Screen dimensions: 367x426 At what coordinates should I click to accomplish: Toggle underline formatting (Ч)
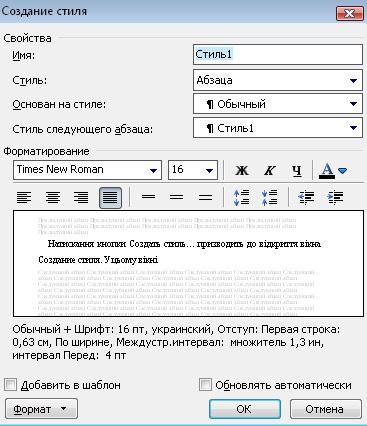point(296,170)
